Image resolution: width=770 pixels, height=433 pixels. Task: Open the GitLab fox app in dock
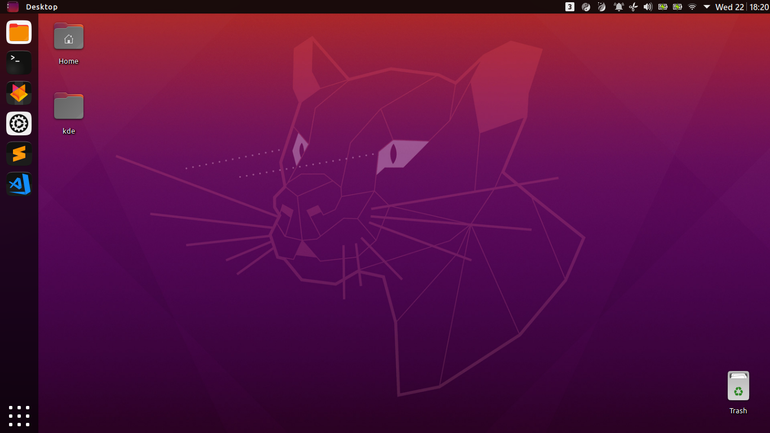[19, 93]
